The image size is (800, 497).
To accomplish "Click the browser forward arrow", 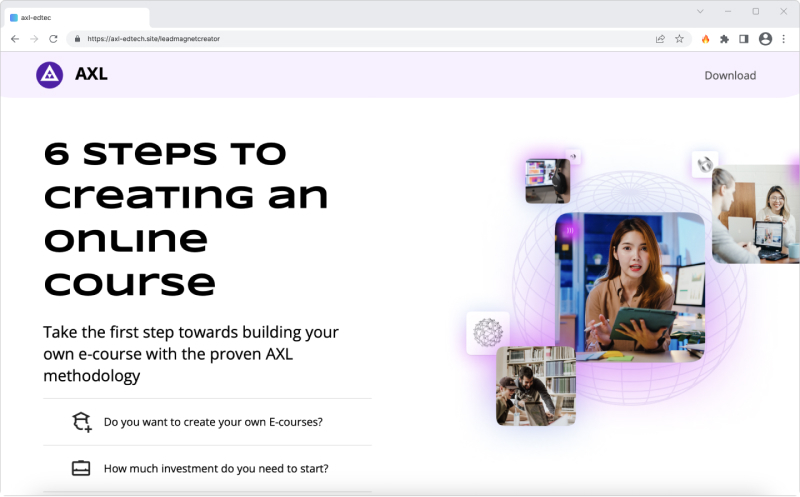I will [34, 39].
